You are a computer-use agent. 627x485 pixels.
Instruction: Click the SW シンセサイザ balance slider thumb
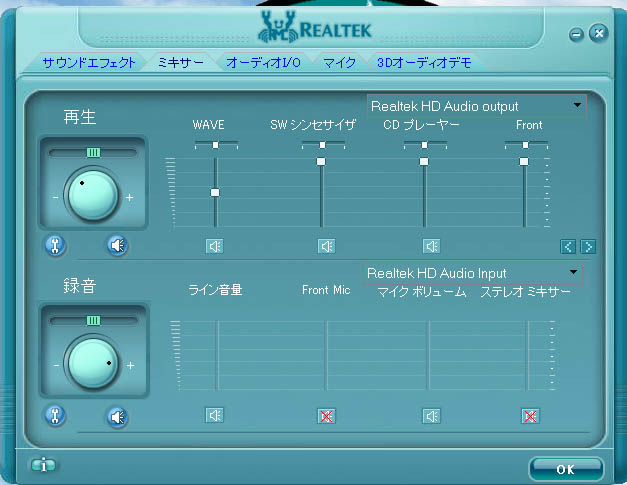click(x=322, y=145)
